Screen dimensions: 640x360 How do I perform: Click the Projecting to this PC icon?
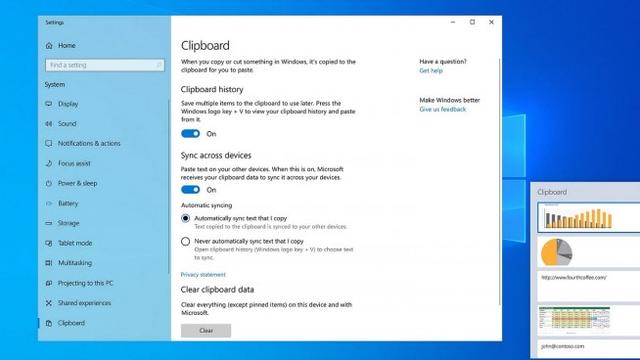[x=49, y=283]
